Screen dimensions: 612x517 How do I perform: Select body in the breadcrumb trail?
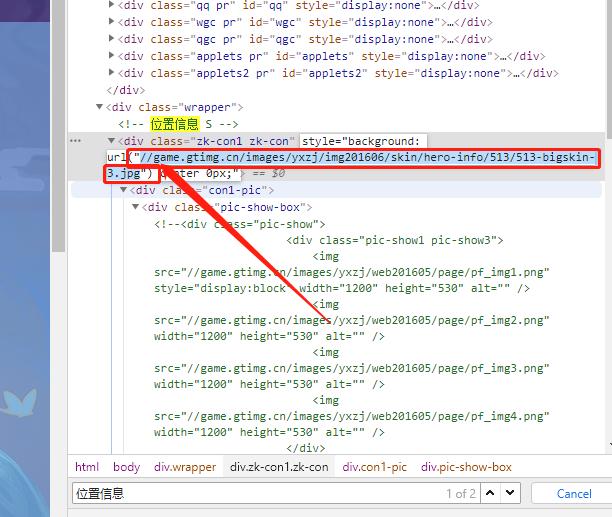tap(126, 467)
